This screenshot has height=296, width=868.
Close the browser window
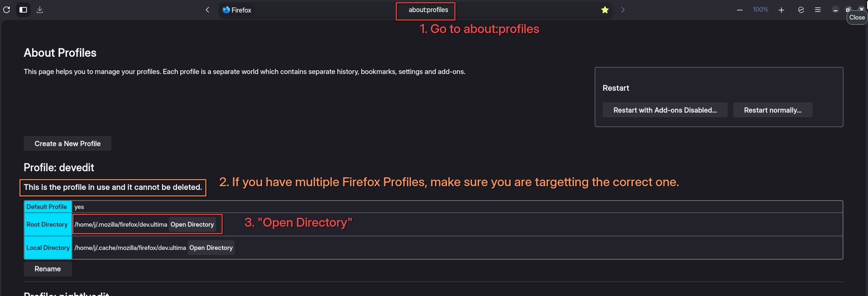pyautogui.click(x=861, y=9)
